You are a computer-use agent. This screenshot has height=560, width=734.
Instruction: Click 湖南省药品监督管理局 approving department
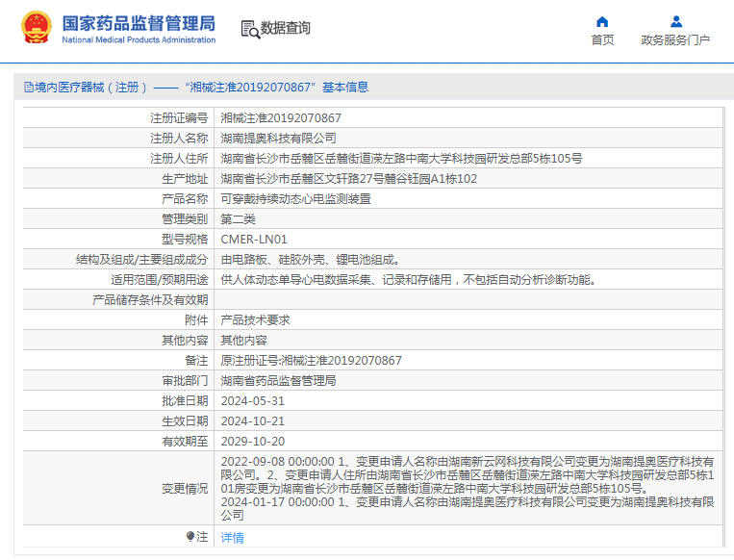pyautogui.click(x=279, y=380)
